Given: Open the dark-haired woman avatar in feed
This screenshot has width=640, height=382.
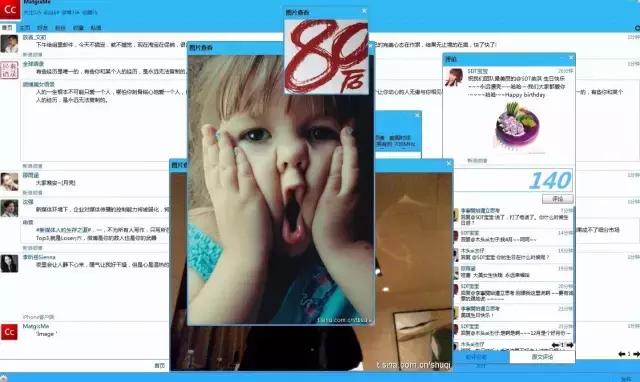Looking at the screenshot, I should [x=9, y=264].
